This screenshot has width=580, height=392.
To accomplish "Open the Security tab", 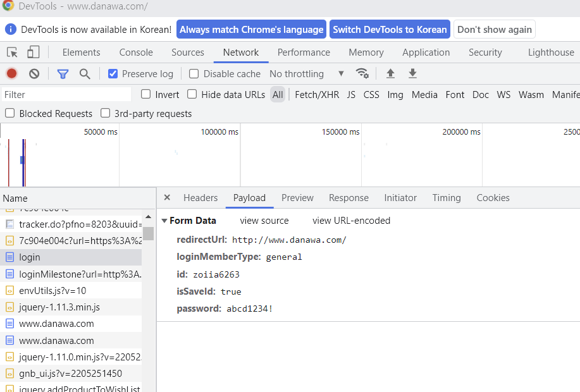I will [x=485, y=52].
